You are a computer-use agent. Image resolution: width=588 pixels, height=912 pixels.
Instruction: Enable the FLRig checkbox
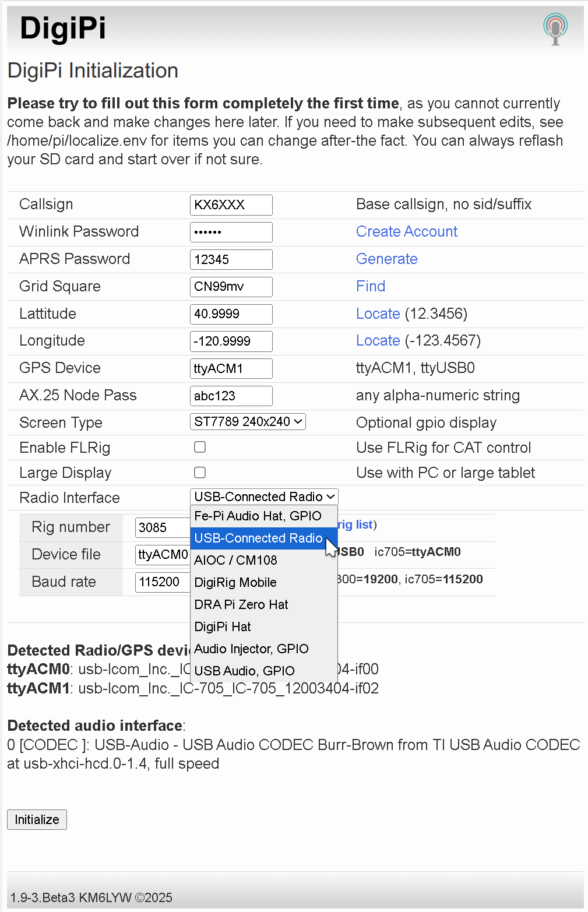(200, 447)
